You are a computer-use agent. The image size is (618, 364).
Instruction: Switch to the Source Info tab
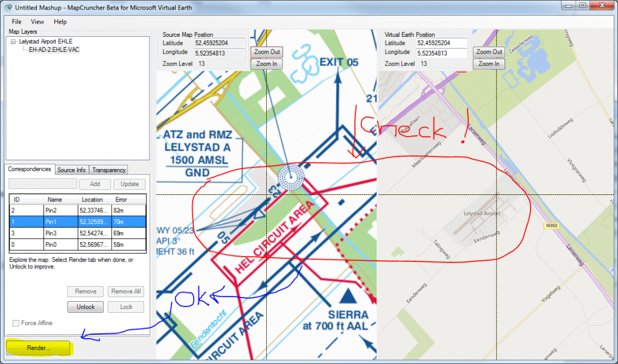click(71, 170)
